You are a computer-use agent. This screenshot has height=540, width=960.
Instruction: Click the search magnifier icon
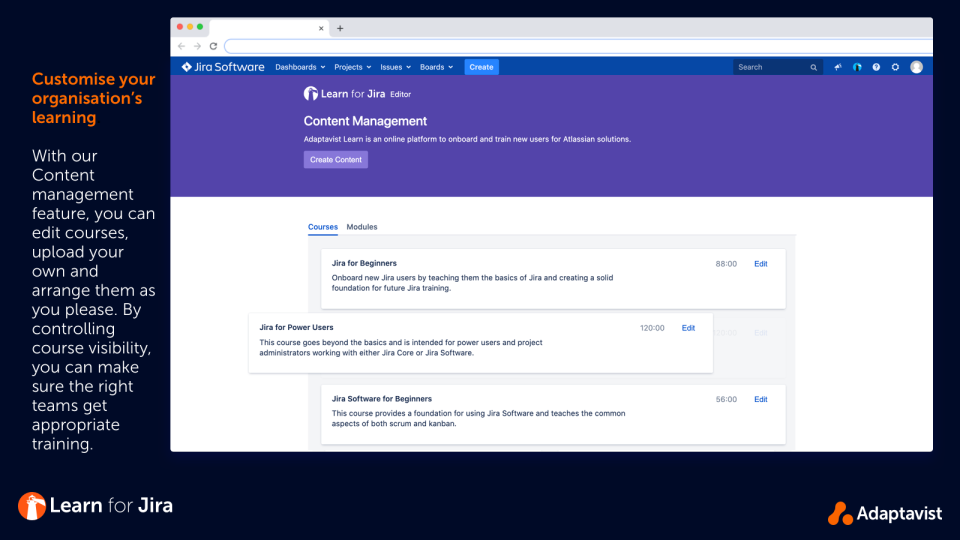point(814,67)
